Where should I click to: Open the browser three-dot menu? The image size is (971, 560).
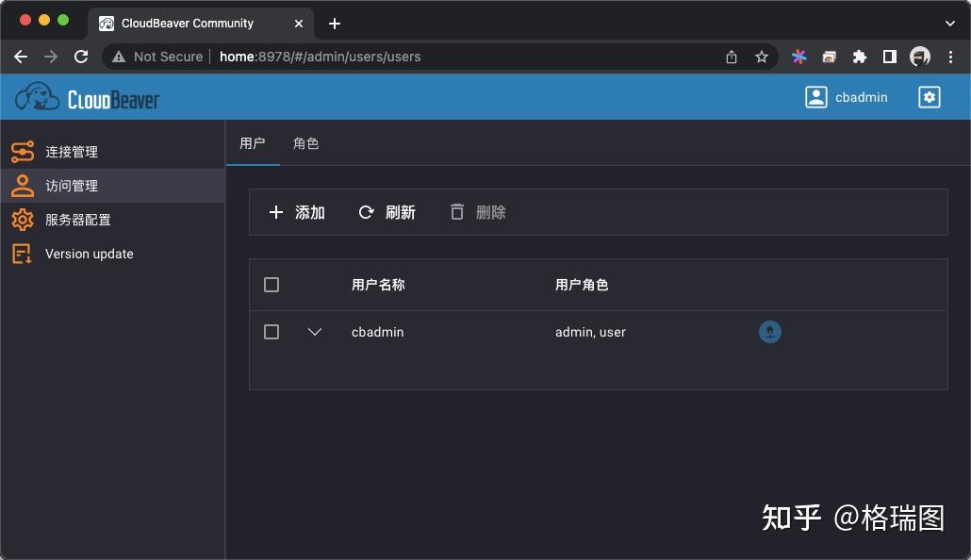(950, 57)
